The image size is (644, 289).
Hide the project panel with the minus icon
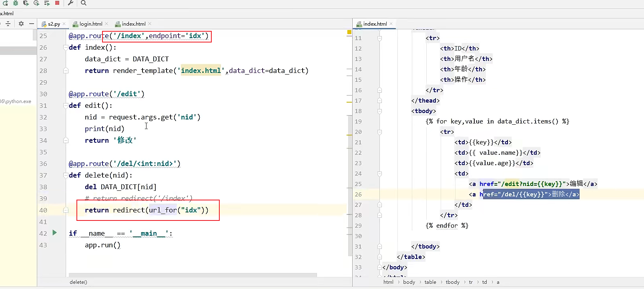click(x=32, y=24)
